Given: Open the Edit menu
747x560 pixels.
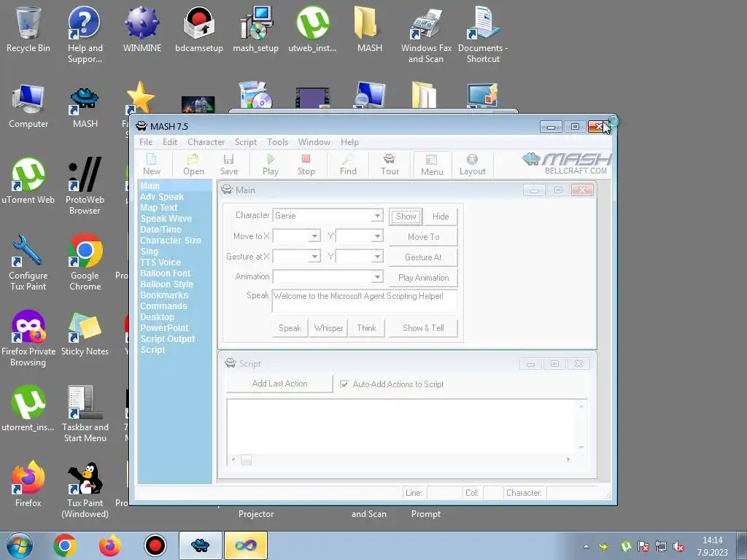Looking at the screenshot, I should [169, 142].
